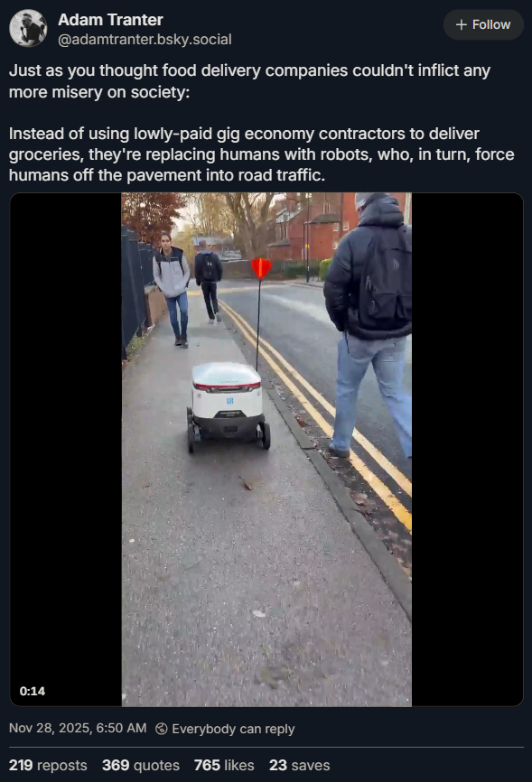Click the plus icon in the Follow button
Screen dimensions: 532x782
(x=462, y=24)
